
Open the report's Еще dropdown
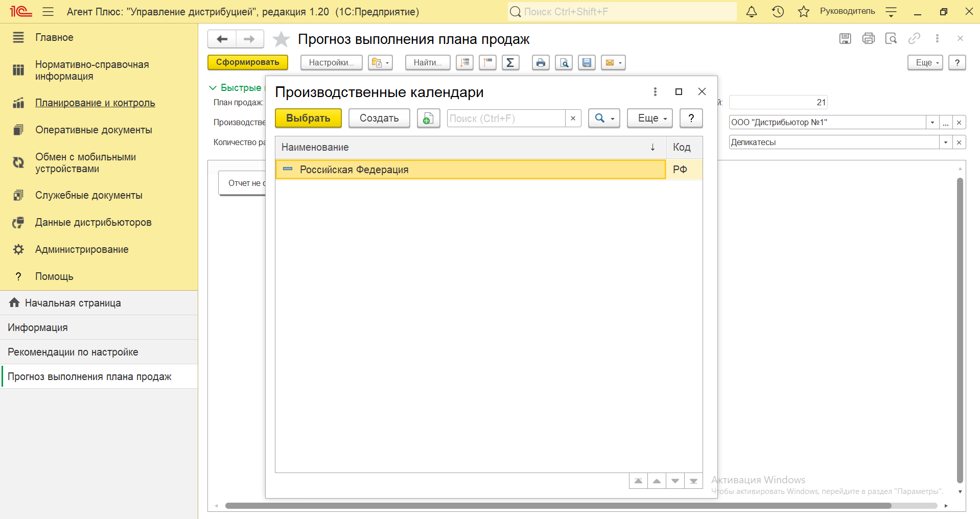(925, 62)
